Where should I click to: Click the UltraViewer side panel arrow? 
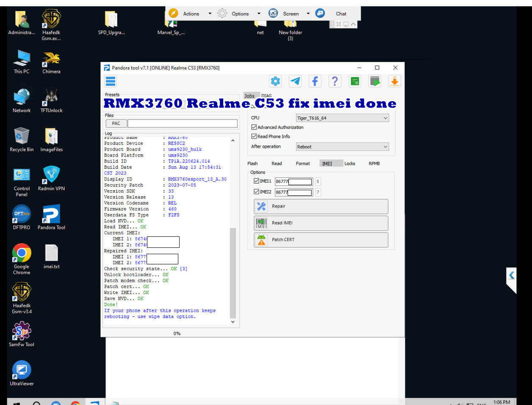(x=511, y=276)
